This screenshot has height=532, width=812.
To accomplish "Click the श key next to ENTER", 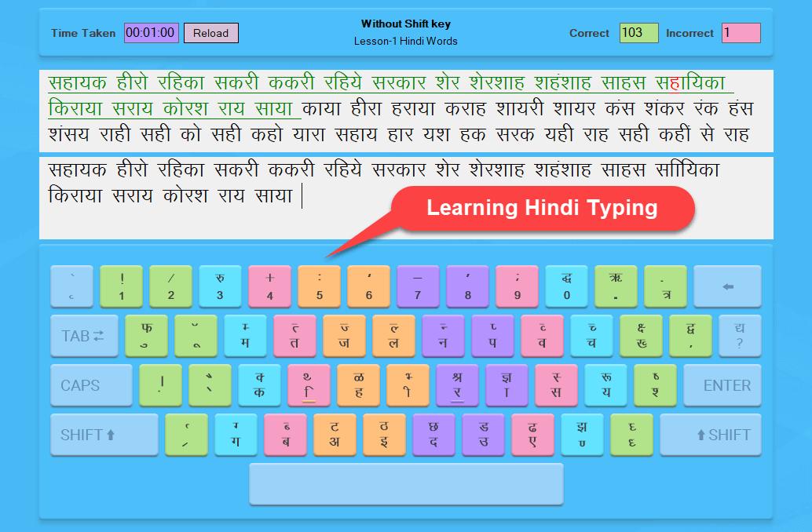I will [655, 385].
